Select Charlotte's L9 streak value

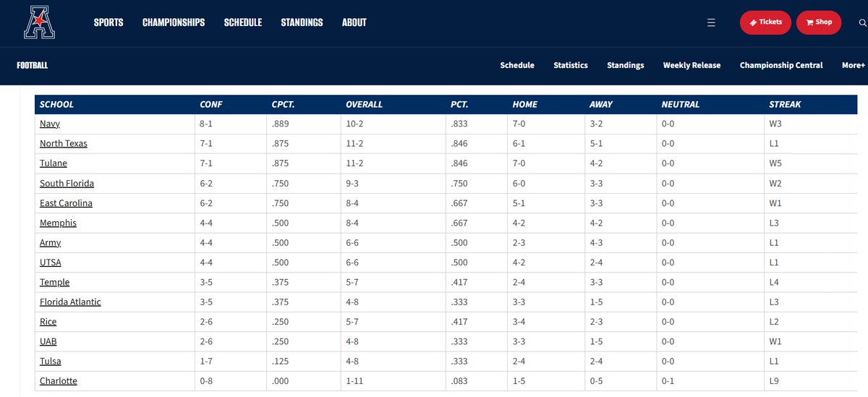tap(775, 381)
